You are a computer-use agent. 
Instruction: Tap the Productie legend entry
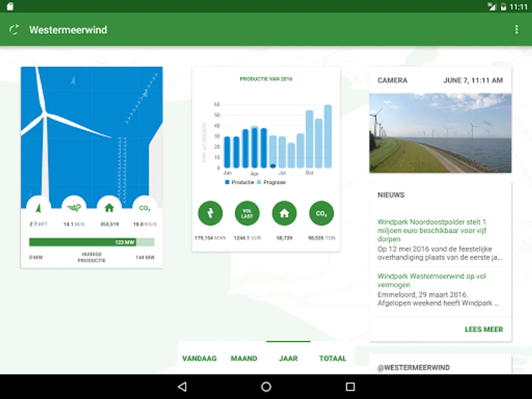pos(239,182)
